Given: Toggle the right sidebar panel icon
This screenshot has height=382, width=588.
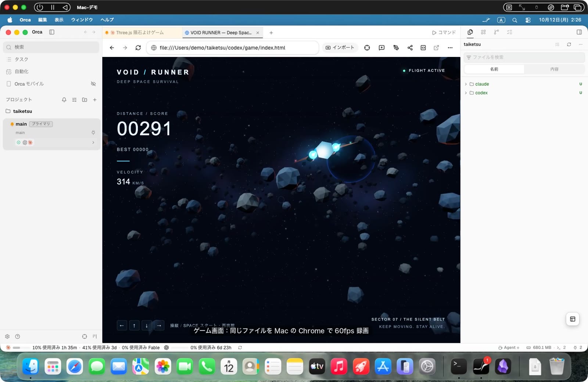Looking at the screenshot, I should 579,32.
